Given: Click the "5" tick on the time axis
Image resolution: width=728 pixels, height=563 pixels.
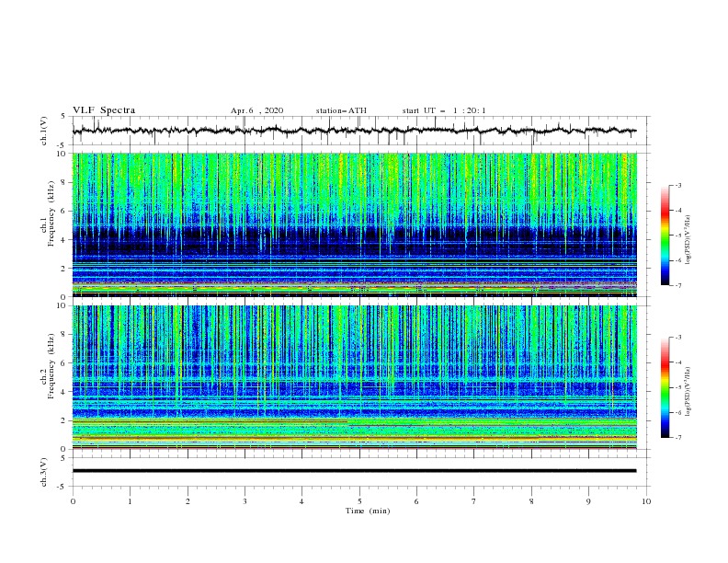Looking at the screenshot, I should 359,501.
